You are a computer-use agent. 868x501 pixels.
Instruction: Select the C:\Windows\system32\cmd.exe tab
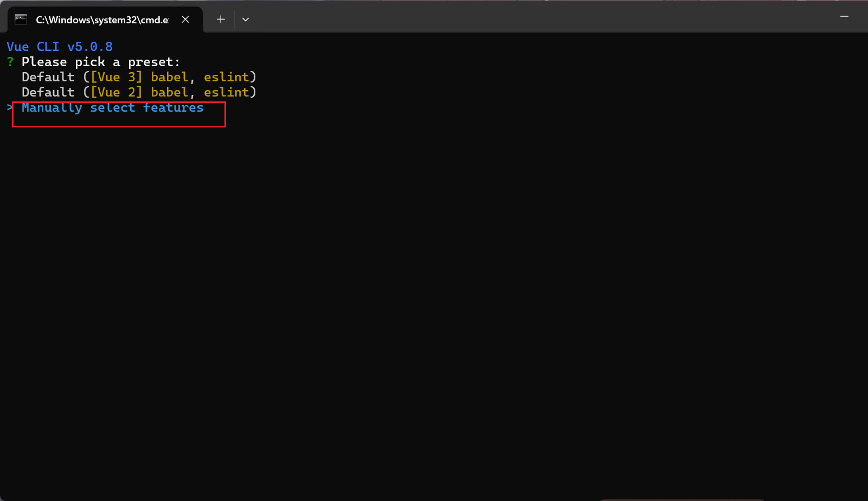pos(105,20)
